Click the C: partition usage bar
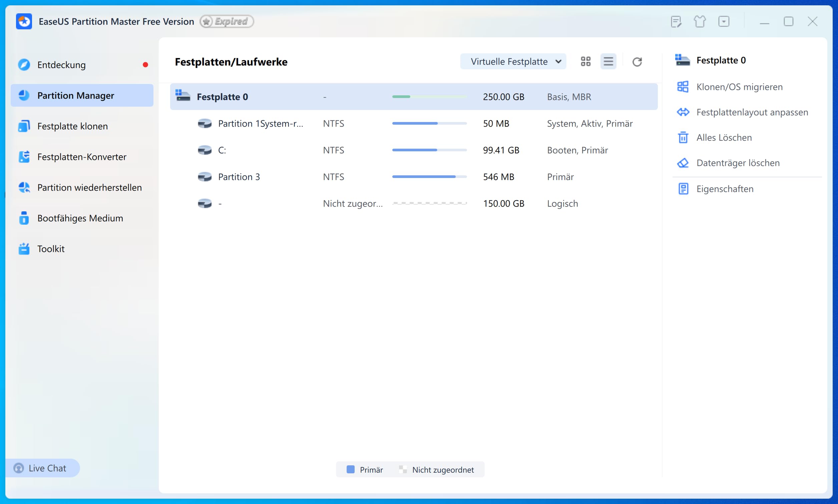Viewport: 838px width, 504px height. click(430, 150)
